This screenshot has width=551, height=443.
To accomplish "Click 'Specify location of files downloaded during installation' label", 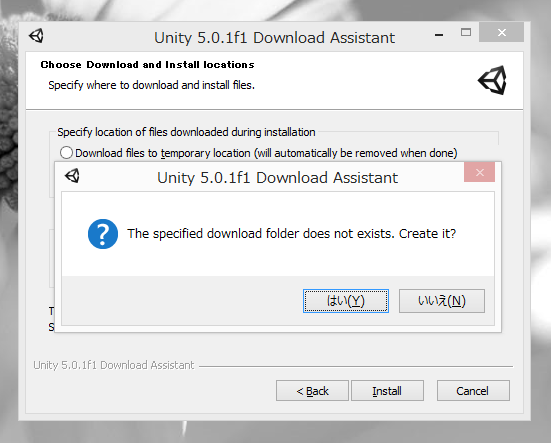I will point(186,132).
